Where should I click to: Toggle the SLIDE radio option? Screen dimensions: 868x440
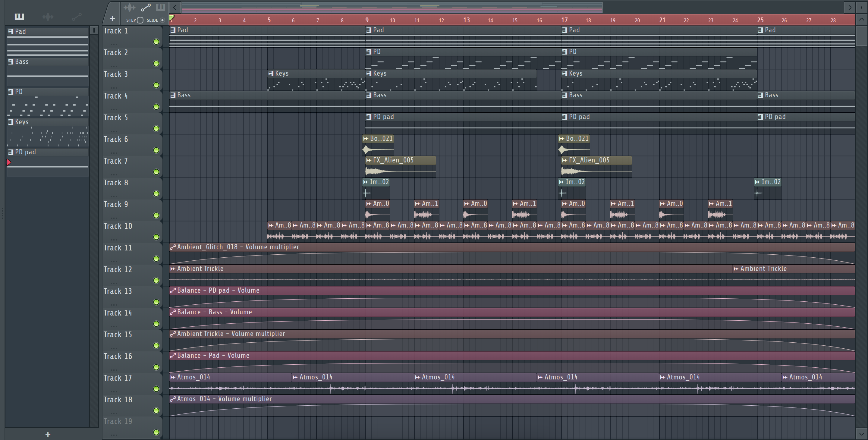click(162, 20)
